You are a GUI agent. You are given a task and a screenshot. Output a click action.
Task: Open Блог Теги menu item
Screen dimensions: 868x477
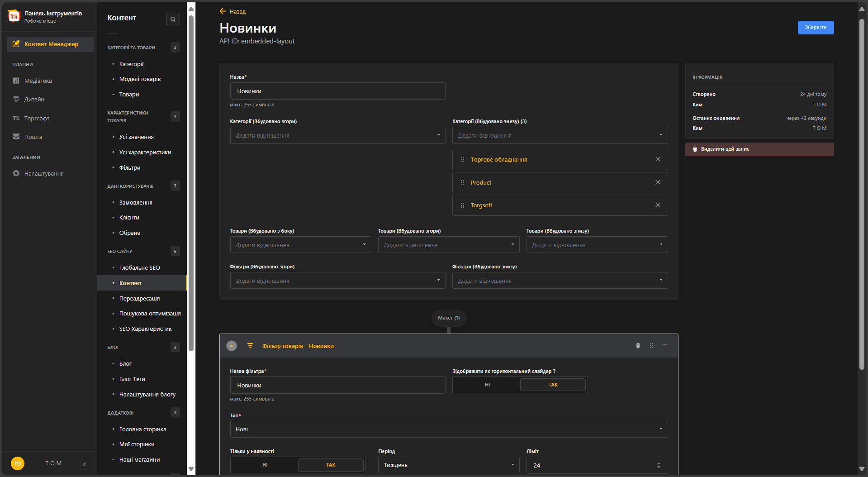[x=132, y=379]
